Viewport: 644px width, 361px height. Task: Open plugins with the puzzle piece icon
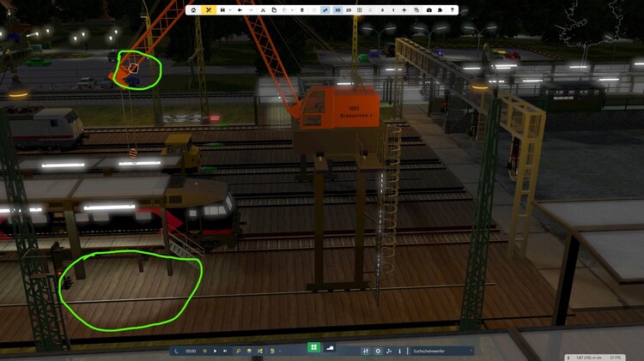coord(440,9)
